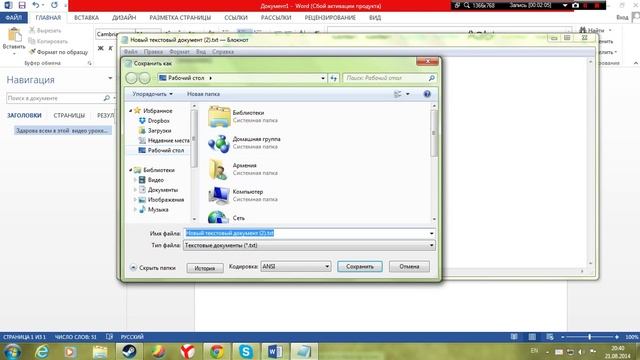Viewport: 640px width, 360px height.
Task: Open the РАССЫЛКИ ribbon tab
Action: [276, 18]
